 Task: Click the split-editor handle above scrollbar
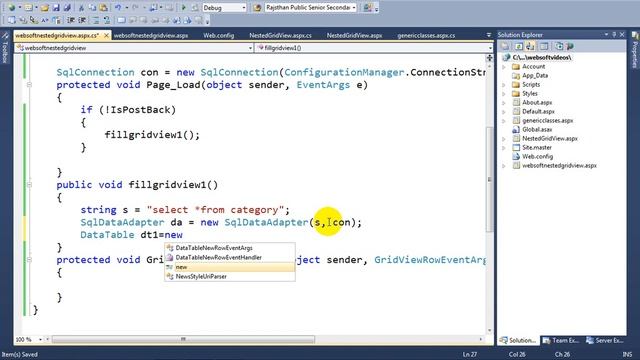pos(489,58)
